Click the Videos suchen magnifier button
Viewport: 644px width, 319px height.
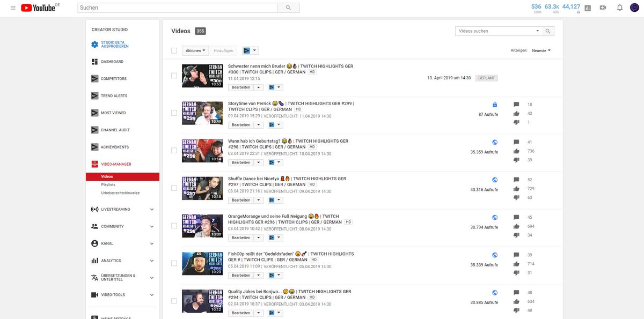[548, 31]
